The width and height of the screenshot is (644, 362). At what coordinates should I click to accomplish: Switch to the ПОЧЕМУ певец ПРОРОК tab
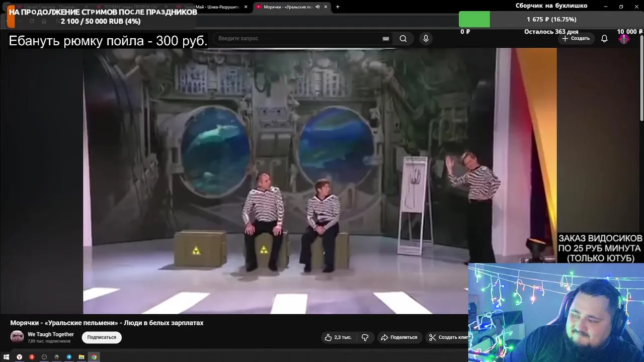click(131, 7)
